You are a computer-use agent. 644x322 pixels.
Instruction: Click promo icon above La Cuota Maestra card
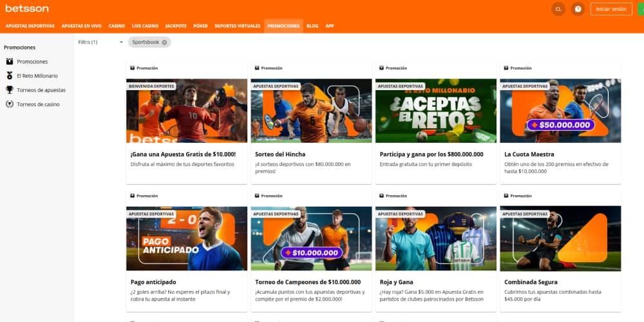click(506, 68)
